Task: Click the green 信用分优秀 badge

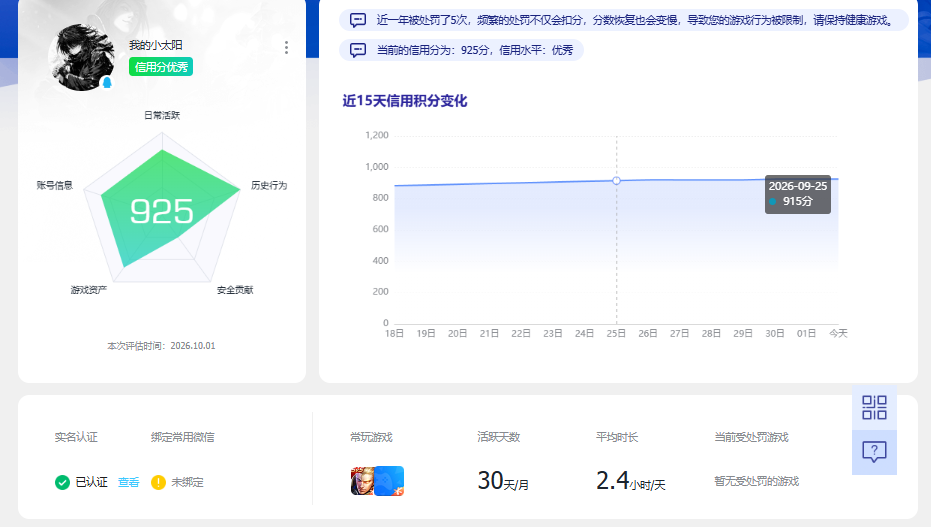Action: coord(161,67)
